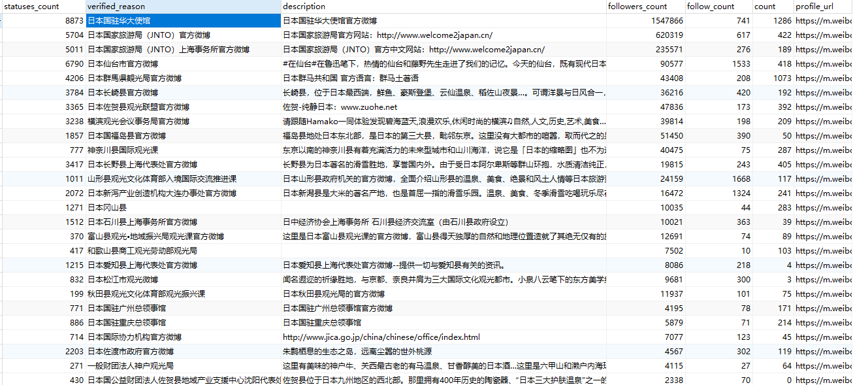The image size is (868, 385).
Task: Sort by the verified_reason column header
Action: tap(183, 7)
